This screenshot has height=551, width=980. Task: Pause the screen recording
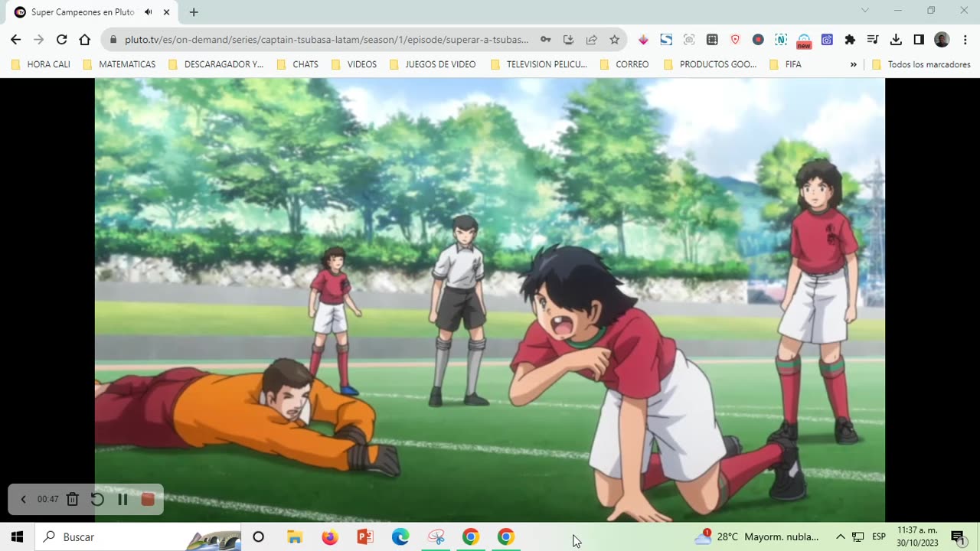(x=122, y=500)
